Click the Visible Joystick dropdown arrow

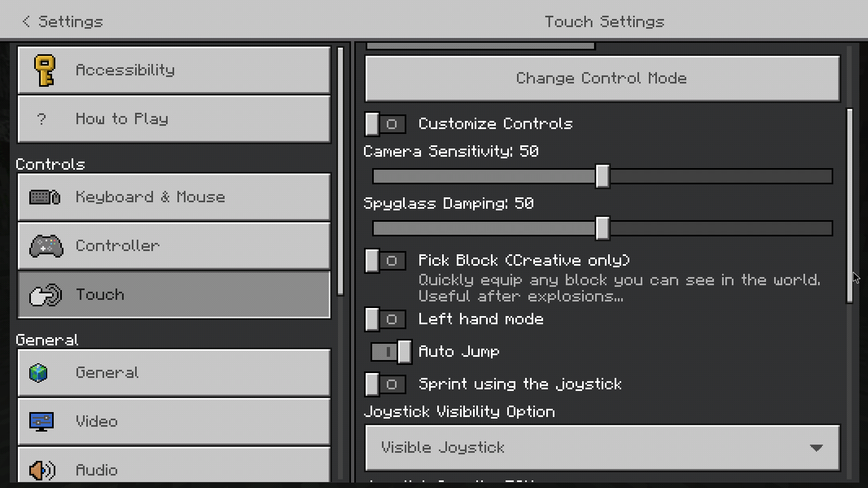[816, 448]
